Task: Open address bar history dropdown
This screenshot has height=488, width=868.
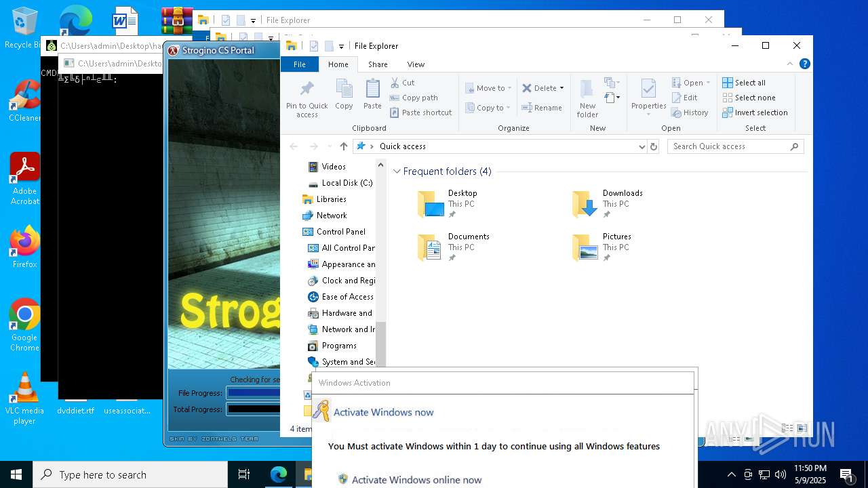Action: pos(642,146)
